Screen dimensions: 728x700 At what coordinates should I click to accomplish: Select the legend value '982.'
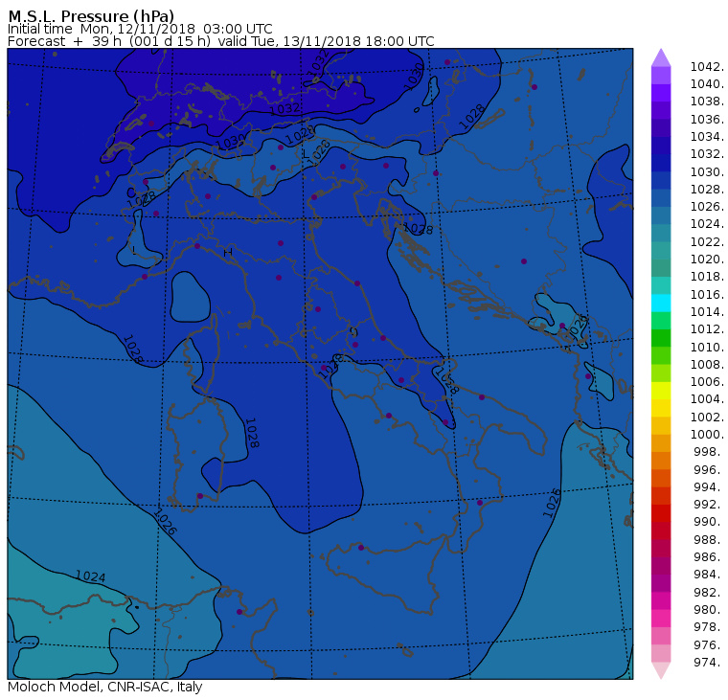coord(709,592)
